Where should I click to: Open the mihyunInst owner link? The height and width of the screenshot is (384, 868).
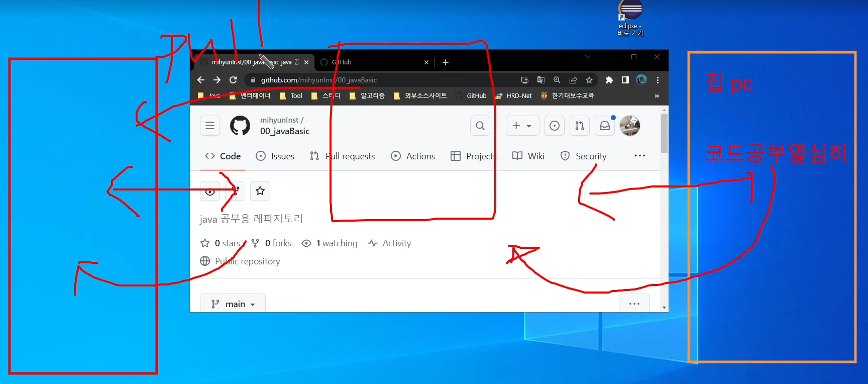(x=279, y=120)
